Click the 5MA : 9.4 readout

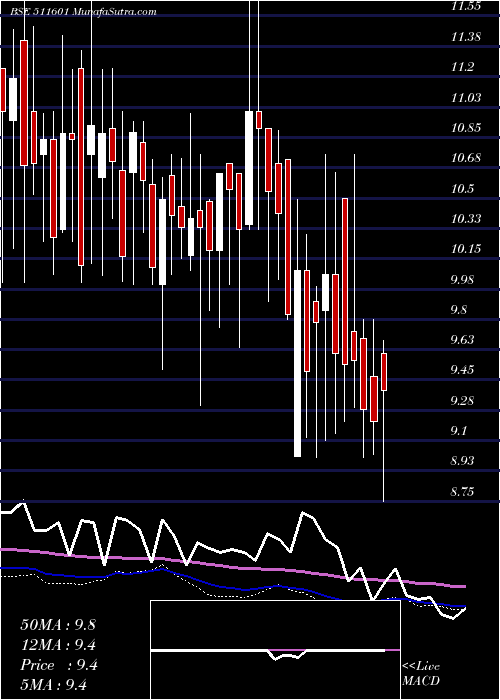(x=54, y=685)
